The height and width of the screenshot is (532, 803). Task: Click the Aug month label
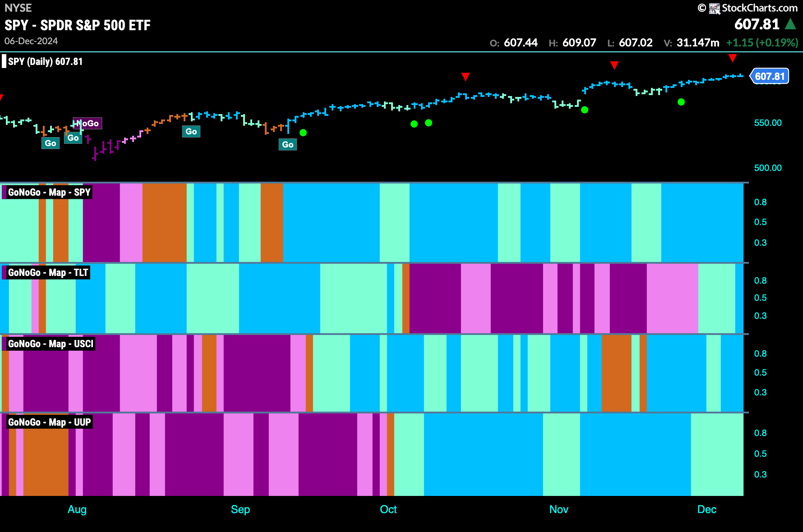pyautogui.click(x=77, y=509)
